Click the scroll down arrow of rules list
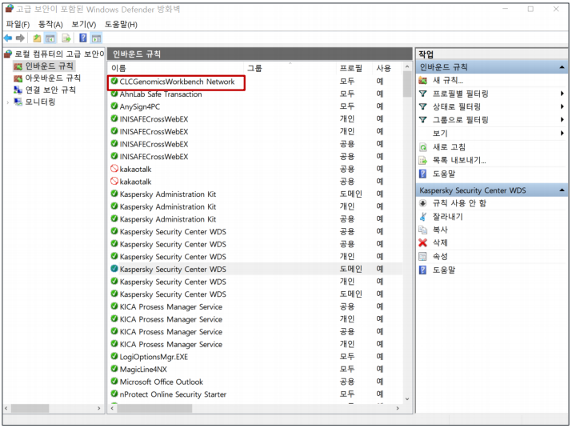572x429 pixels. (x=407, y=399)
